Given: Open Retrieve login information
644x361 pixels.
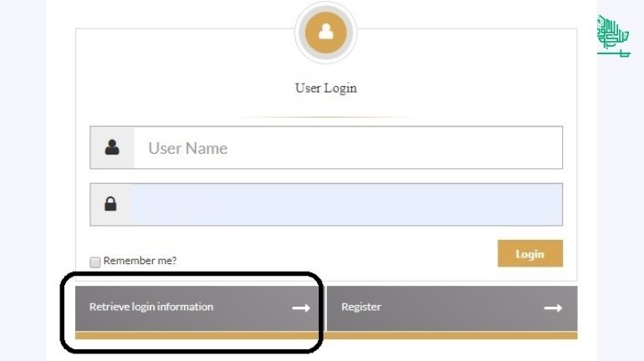Looking at the screenshot, I should pyautogui.click(x=197, y=308).
